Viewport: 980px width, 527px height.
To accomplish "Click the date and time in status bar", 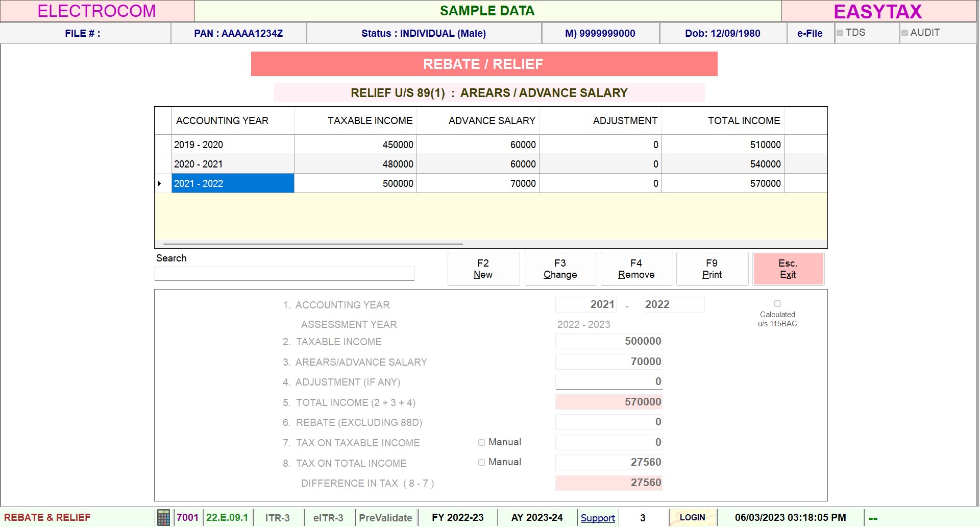I will pyautogui.click(x=791, y=517).
